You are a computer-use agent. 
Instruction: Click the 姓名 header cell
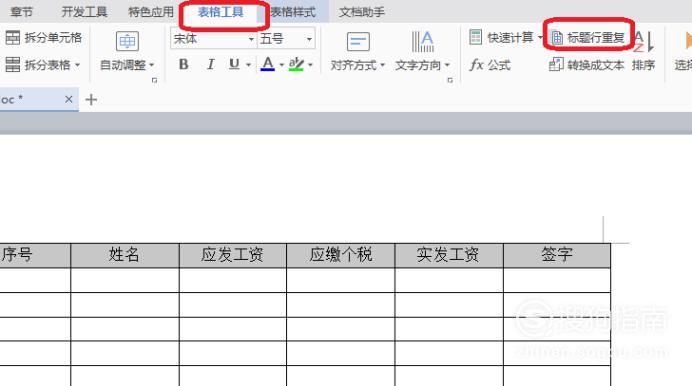(x=125, y=255)
